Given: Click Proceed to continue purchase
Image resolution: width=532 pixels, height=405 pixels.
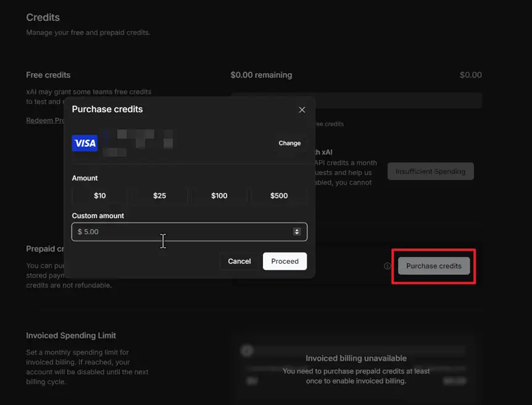Looking at the screenshot, I should click(285, 261).
